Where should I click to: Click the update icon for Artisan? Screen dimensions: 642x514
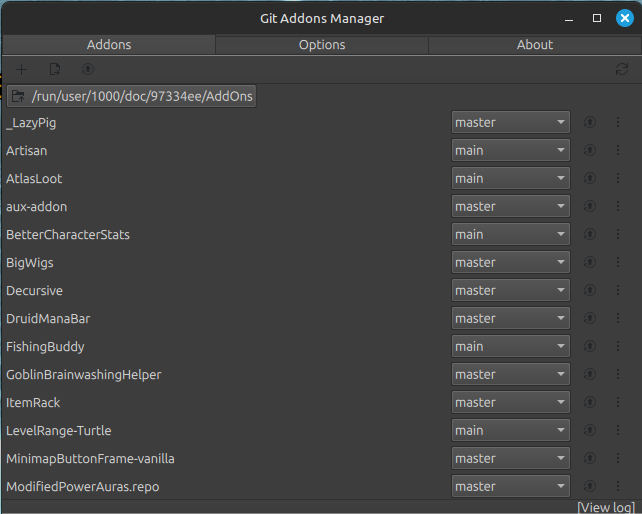tap(590, 150)
